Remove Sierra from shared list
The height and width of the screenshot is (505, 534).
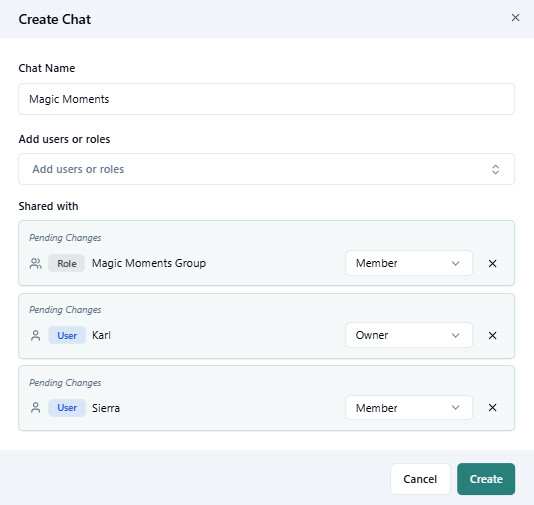point(492,408)
